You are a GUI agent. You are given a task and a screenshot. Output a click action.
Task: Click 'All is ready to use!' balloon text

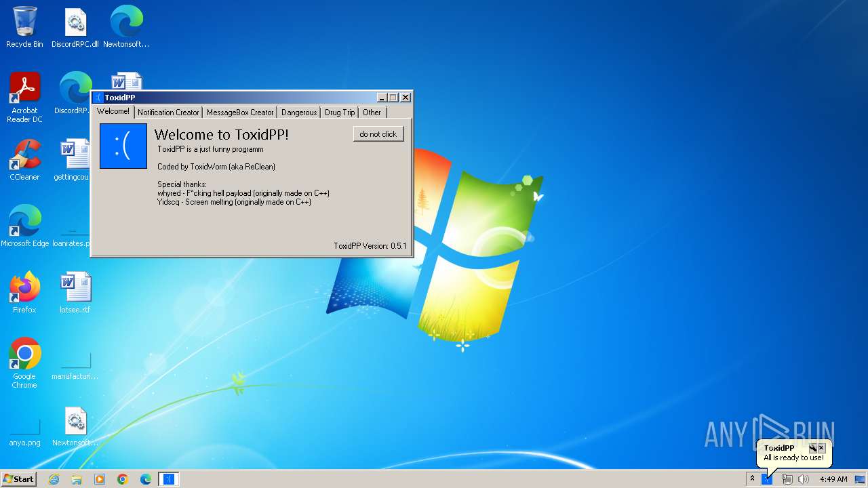click(x=794, y=458)
